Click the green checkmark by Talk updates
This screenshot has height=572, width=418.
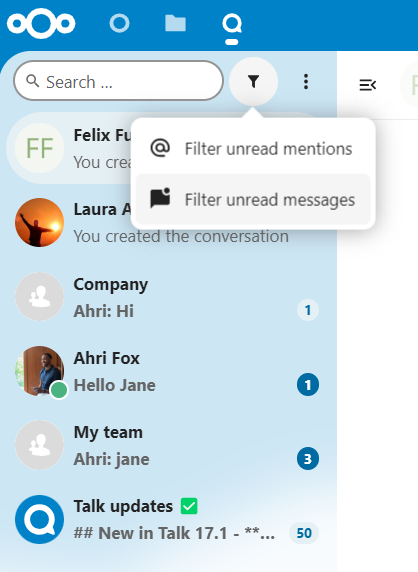(x=189, y=506)
